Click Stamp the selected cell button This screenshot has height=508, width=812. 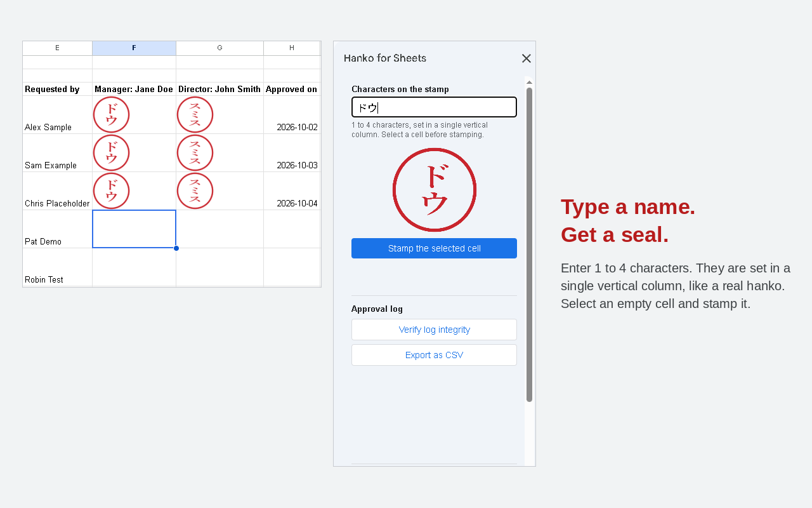(x=434, y=248)
